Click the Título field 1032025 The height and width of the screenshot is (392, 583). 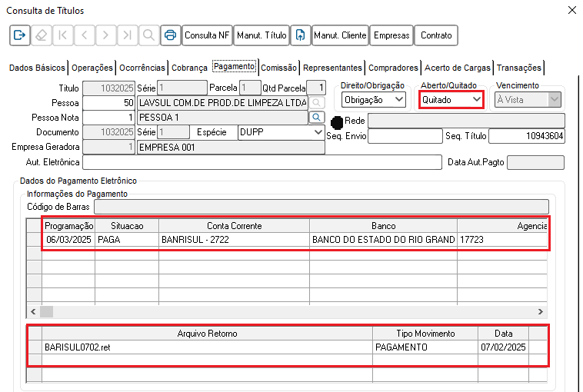(x=108, y=88)
